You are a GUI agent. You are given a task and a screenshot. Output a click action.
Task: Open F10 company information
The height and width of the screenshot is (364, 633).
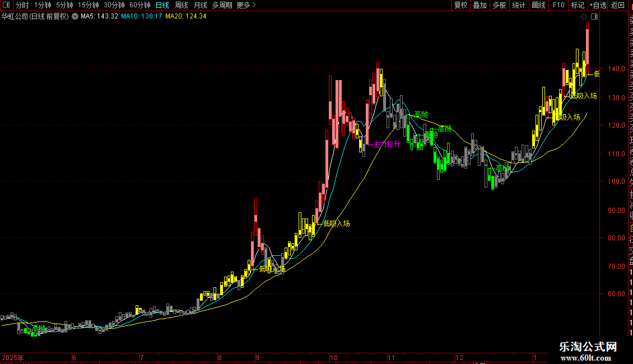tap(558, 5)
